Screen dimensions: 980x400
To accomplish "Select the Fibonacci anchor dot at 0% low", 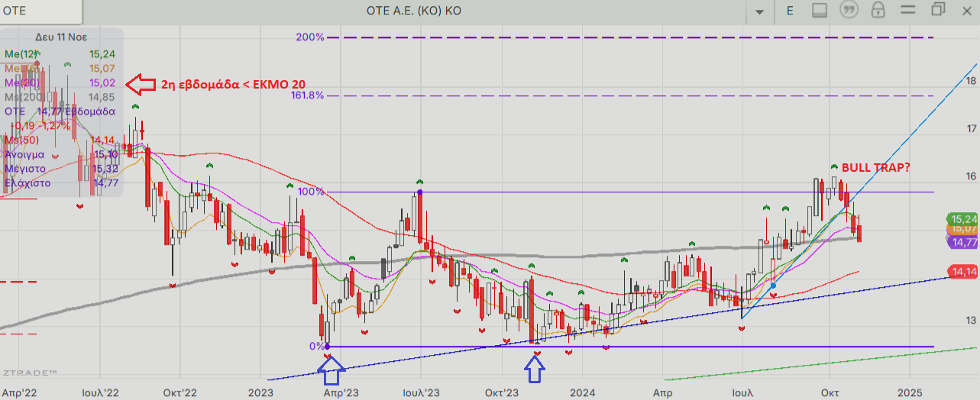I will [x=328, y=347].
